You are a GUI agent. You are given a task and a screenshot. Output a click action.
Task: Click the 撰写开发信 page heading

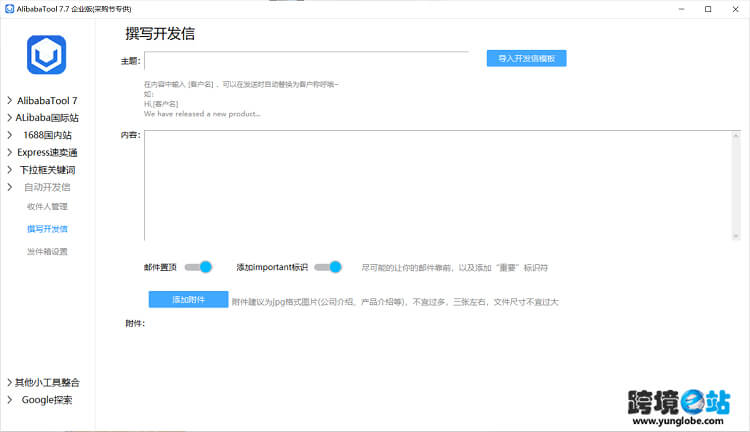point(160,33)
